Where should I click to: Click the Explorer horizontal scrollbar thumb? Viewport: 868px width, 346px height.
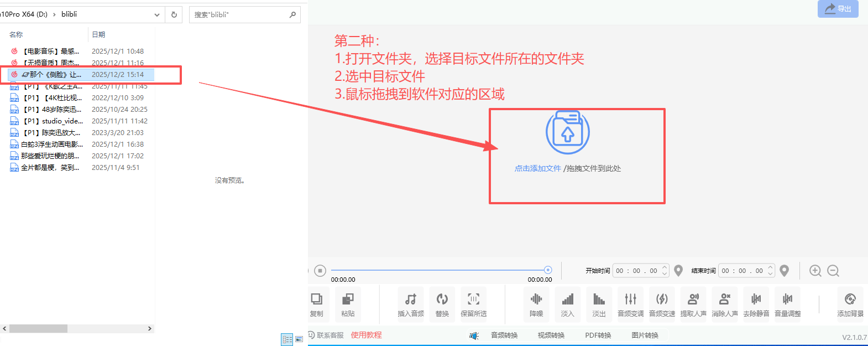click(x=38, y=328)
